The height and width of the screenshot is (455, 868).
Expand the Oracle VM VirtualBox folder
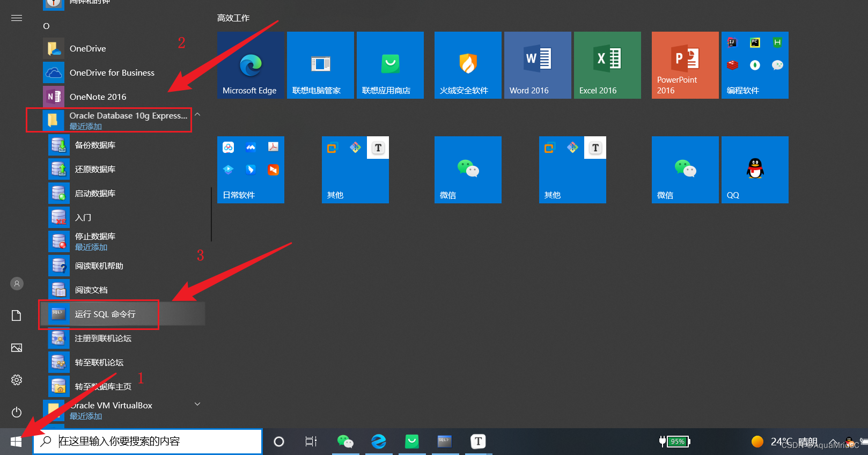[x=197, y=404]
